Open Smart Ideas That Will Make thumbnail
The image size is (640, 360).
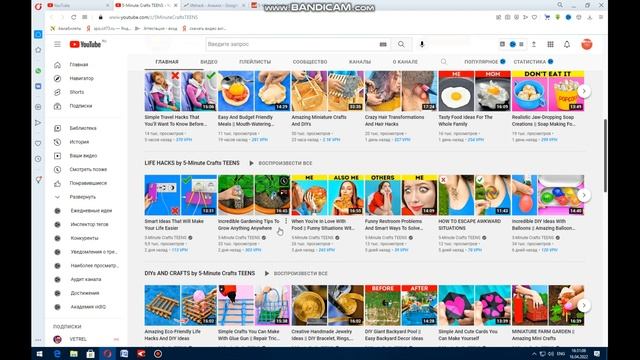pos(180,195)
